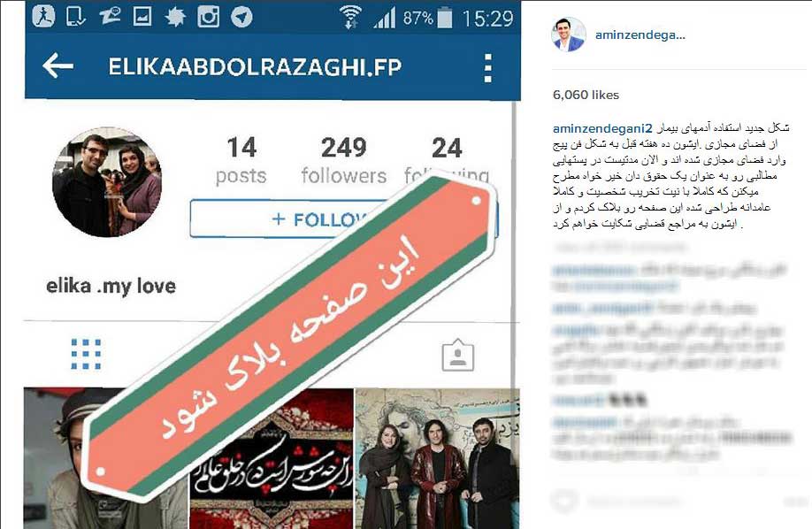812x529 pixels.
Task: Tap the battery indicator icon
Action: (x=444, y=17)
